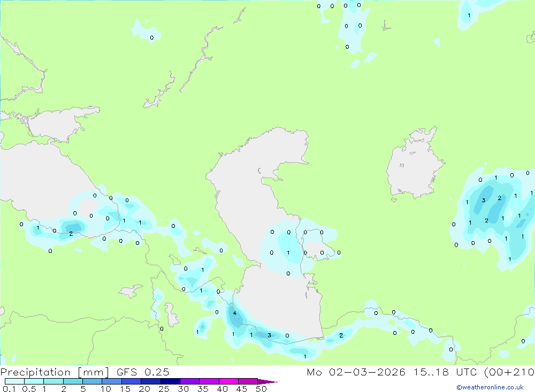The width and height of the screenshot is (535, 392).
Task: Open the weatheronline.co.uk copyright link
Action: [490, 387]
